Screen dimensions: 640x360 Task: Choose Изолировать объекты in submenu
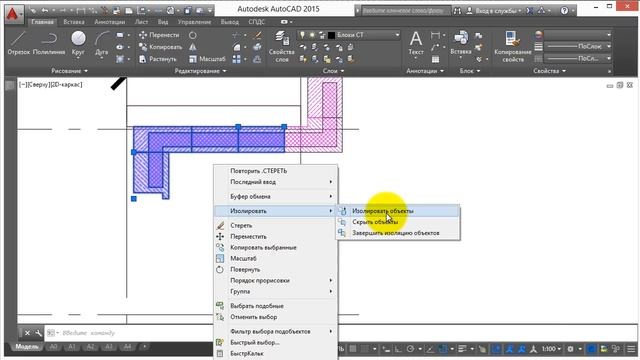click(x=398, y=211)
